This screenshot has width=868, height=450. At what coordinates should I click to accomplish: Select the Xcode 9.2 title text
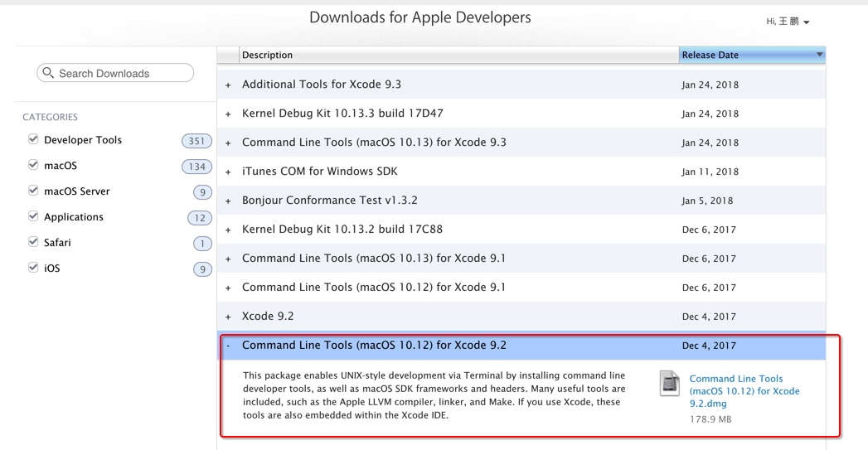268,316
